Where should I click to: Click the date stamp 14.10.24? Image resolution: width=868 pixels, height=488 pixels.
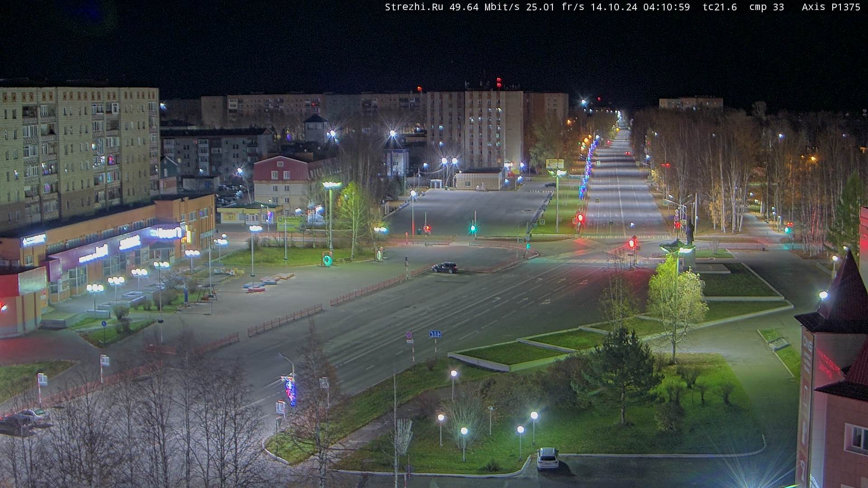[613, 7]
